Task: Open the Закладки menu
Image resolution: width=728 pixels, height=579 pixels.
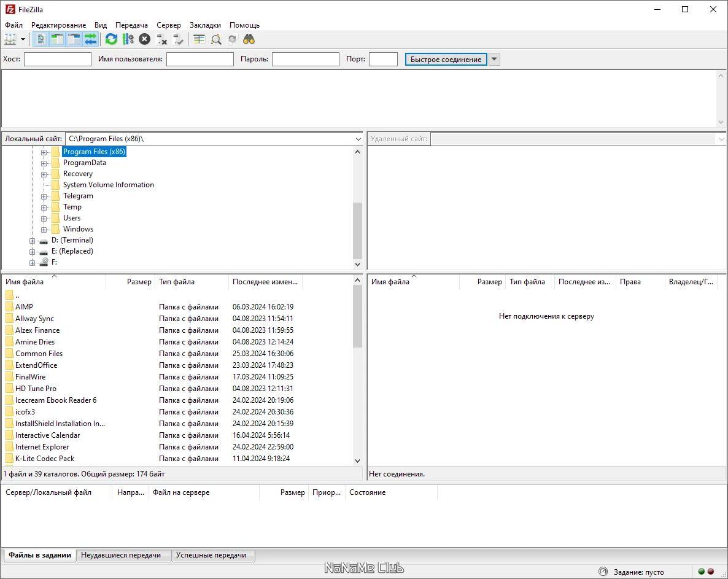Action: point(205,25)
